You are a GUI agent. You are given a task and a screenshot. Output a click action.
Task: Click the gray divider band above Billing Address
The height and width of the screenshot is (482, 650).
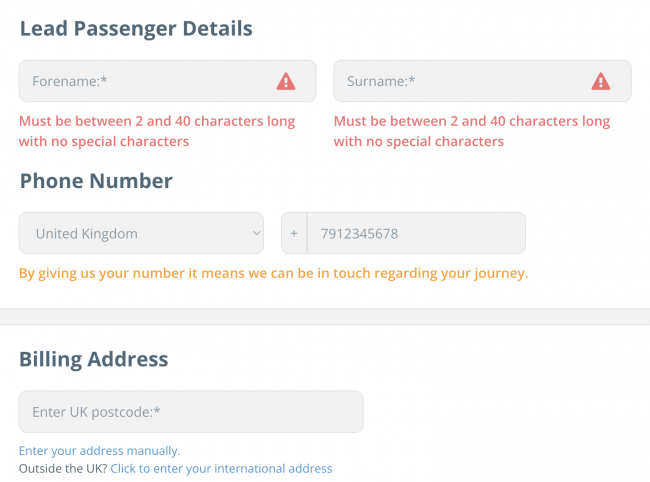(325, 317)
